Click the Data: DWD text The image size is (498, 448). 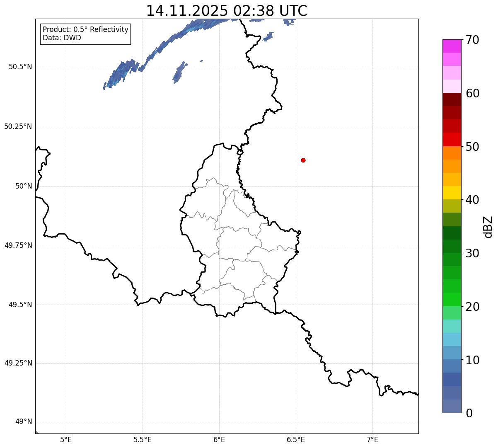tap(62, 38)
